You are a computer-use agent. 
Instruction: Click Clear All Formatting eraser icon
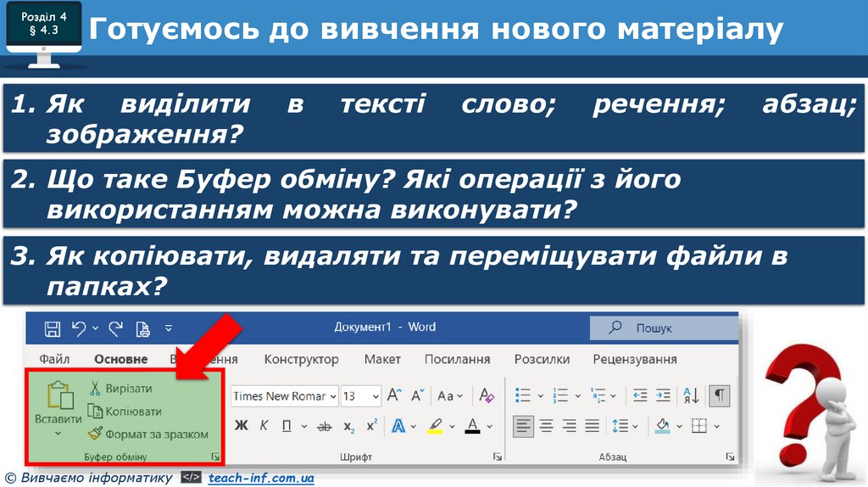[x=486, y=395]
